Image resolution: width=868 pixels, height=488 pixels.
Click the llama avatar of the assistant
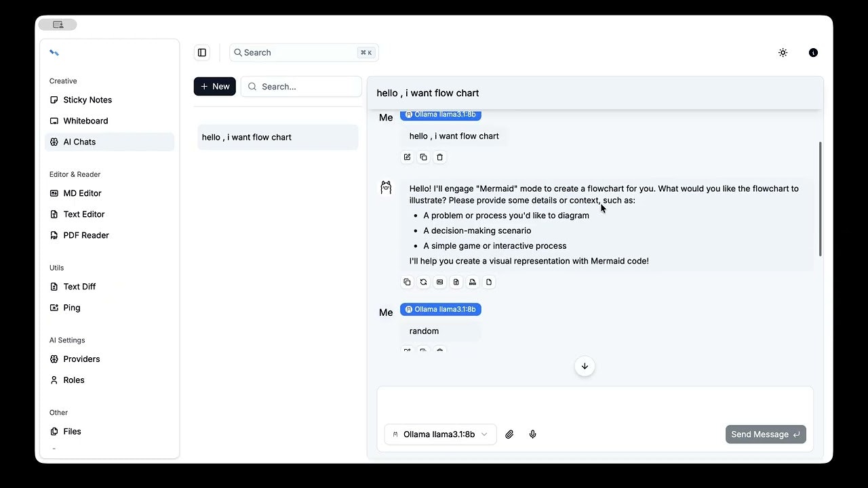[x=386, y=188]
